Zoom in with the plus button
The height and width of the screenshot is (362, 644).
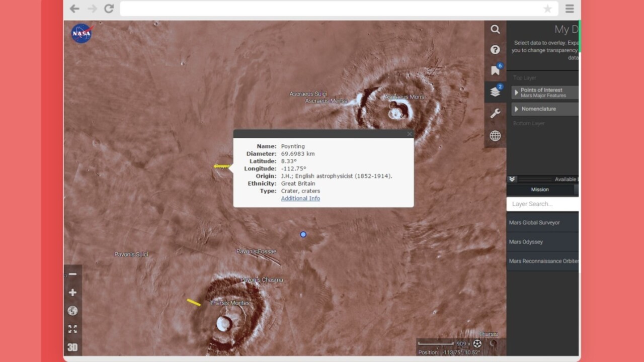72,293
